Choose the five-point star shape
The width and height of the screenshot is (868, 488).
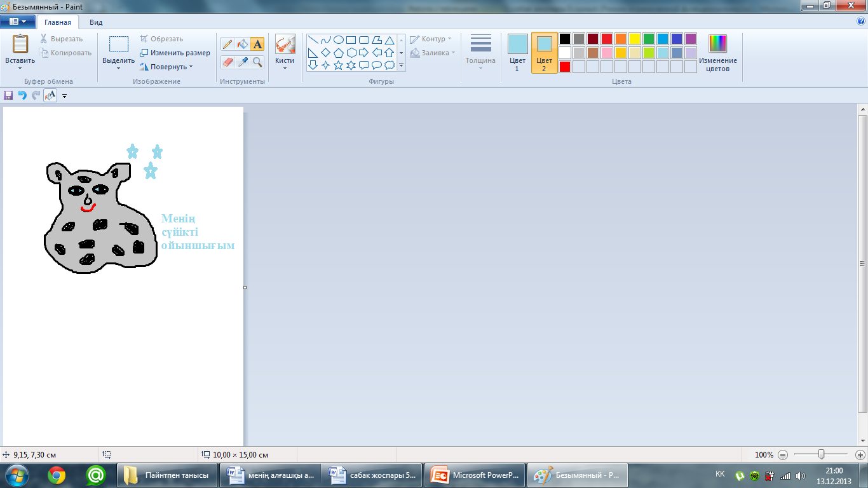[x=338, y=65]
